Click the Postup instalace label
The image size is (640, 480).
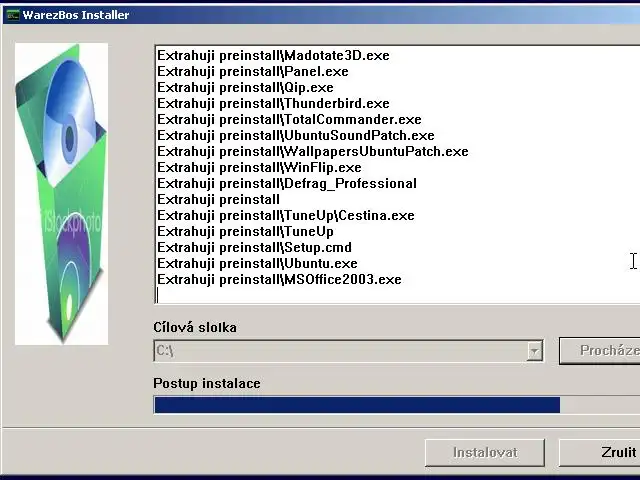click(x=207, y=383)
